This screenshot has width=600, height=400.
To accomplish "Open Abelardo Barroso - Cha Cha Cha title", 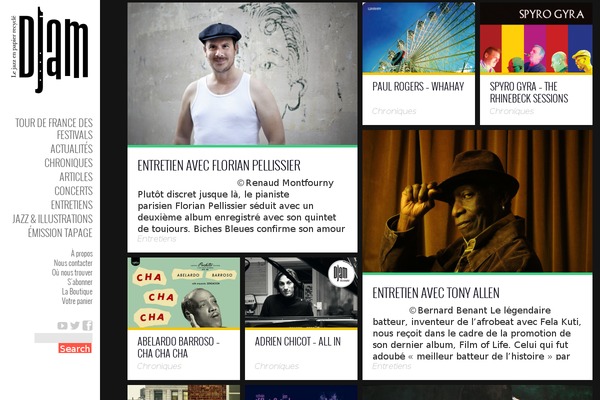I will click(178, 347).
